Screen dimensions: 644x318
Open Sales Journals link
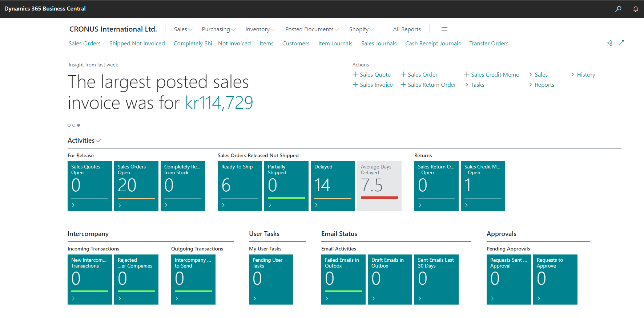point(379,43)
